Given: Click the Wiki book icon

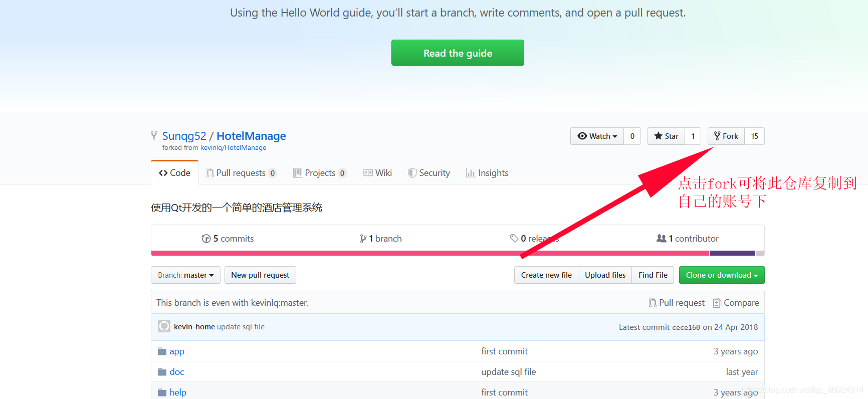Looking at the screenshot, I should point(368,173).
